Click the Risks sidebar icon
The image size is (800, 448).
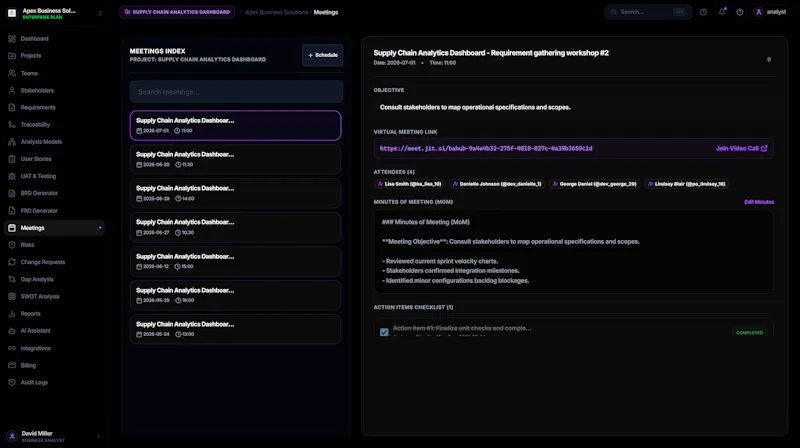pyautogui.click(x=12, y=245)
